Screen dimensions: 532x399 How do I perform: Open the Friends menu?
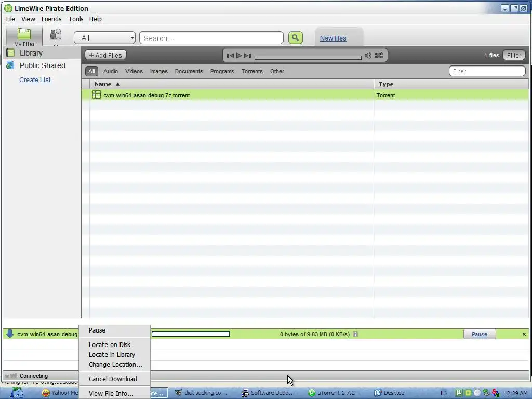pos(51,19)
